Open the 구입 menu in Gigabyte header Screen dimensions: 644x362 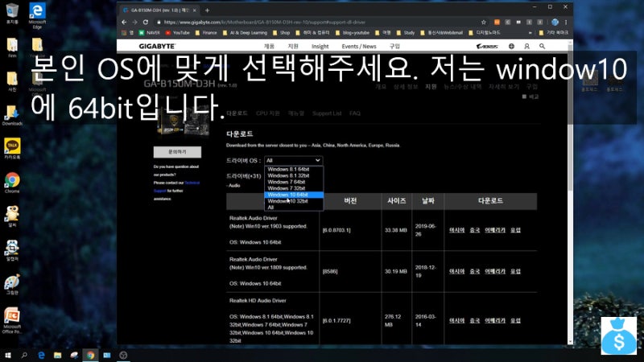[x=394, y=47]
